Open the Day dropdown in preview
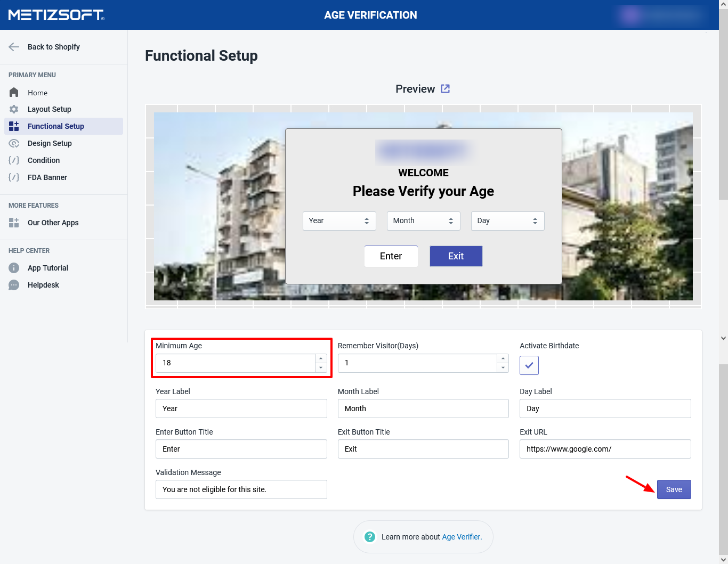The height and width of the screenshot is (564, 728). click(x=507, y=221)
